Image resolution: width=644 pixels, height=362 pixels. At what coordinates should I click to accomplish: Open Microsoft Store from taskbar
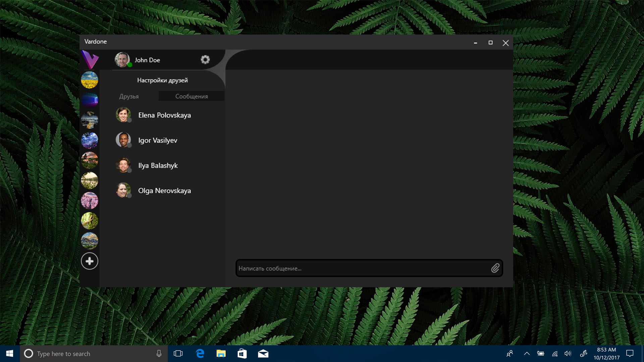coord(242,354)
